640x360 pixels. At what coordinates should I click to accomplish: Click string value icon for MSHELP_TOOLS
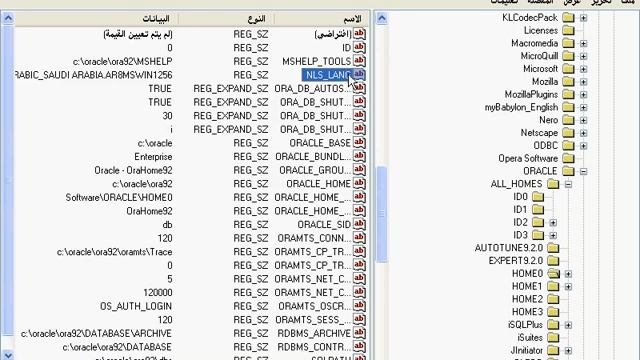click(359, 61)
